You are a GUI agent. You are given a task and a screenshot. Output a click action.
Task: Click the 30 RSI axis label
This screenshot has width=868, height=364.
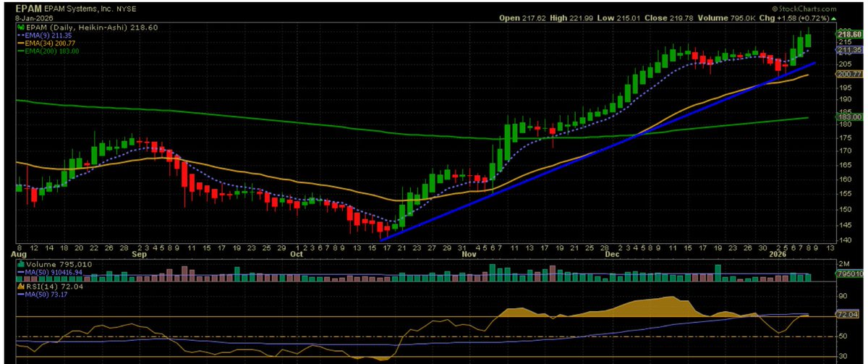pyautogui.click(x=842, y=357)
